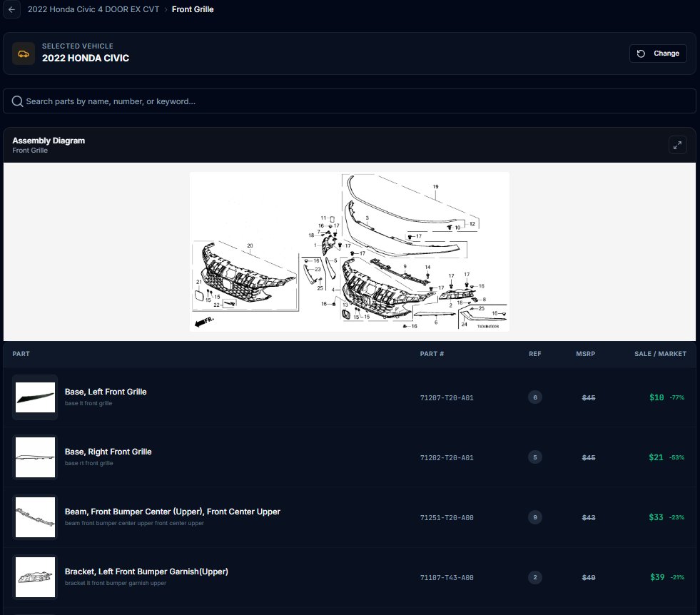Viewport: 700px width, 615px height.
Task: Click the REF column header
Action: (x=535, y=353)
